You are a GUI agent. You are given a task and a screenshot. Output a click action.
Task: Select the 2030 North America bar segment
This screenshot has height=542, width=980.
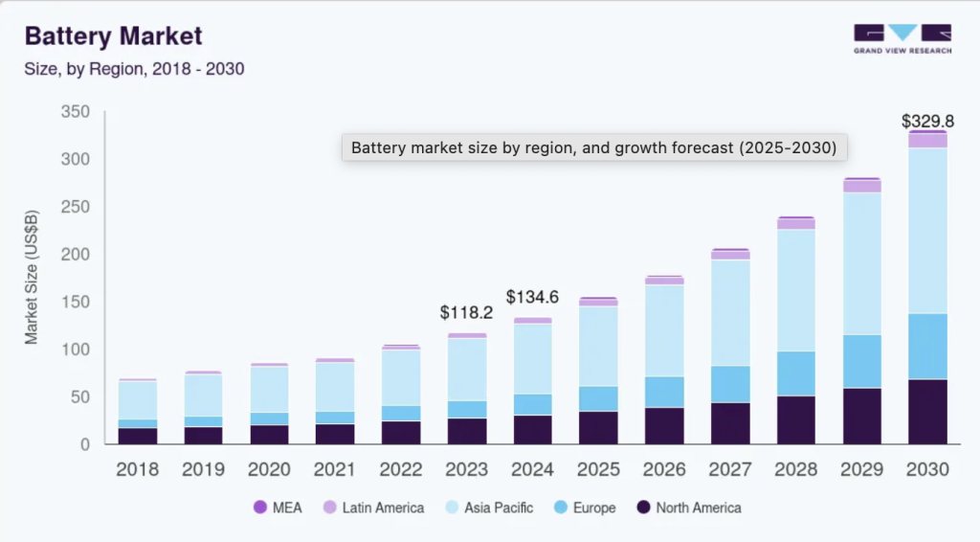926,412
